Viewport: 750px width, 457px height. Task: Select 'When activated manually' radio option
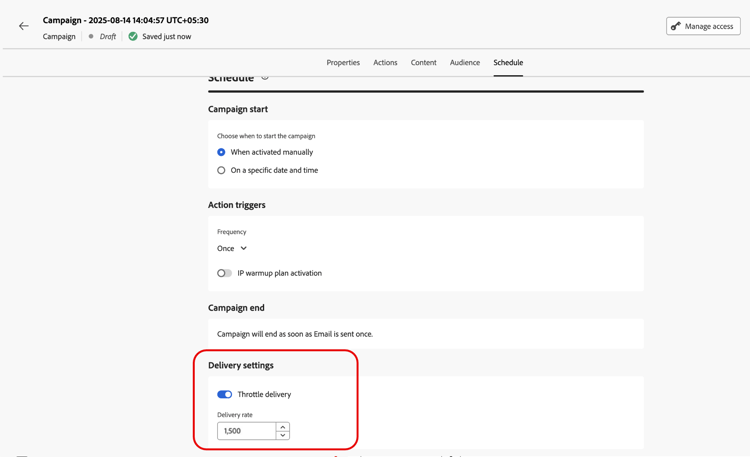coord(222,152)
